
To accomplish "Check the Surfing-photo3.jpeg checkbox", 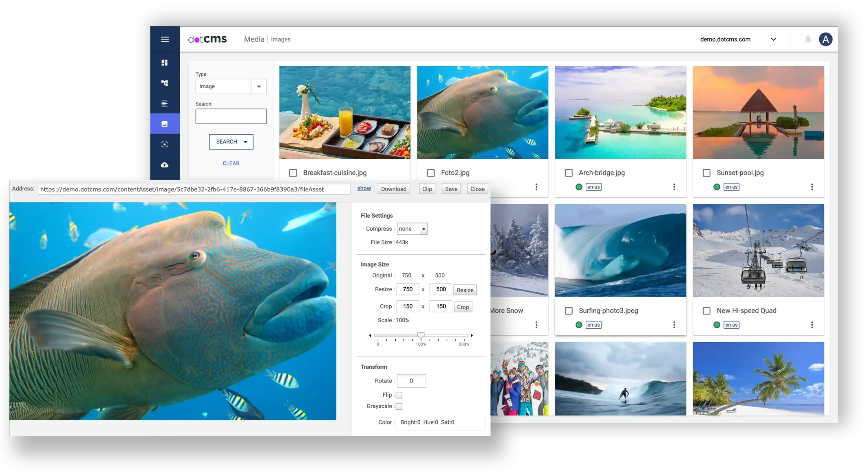I will (x=569, y=311).
